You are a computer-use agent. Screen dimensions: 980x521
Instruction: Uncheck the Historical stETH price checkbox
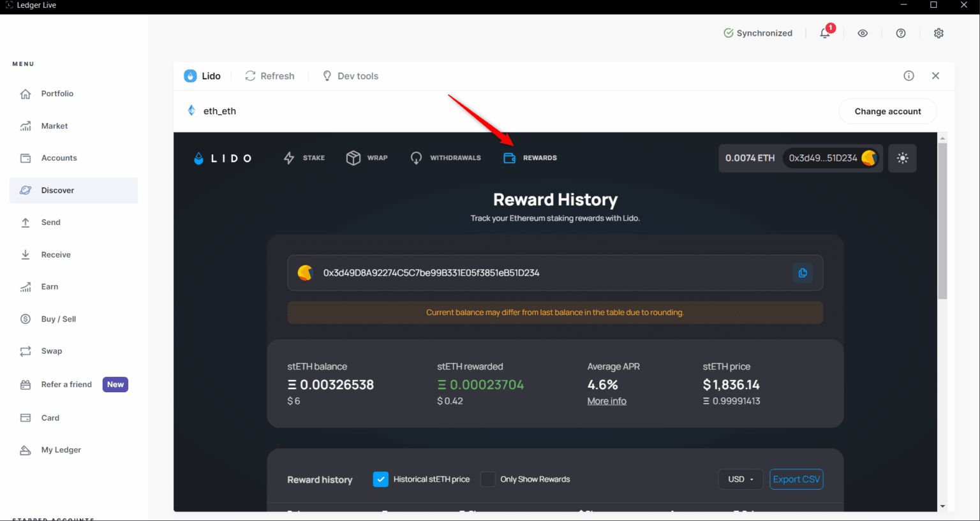[381, 479]
